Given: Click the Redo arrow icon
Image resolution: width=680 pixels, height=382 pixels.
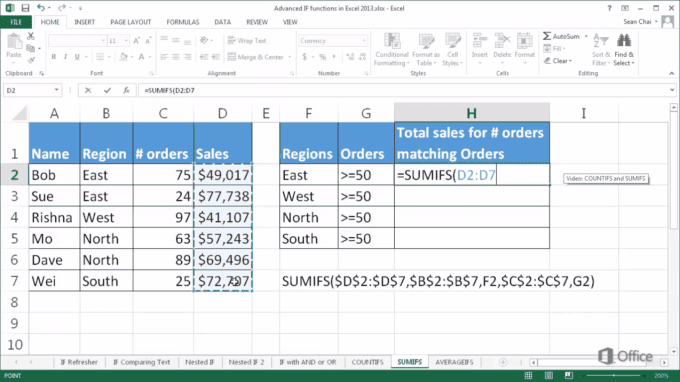Looking at the screenshot, I should pyautogui.click(x=62, y=8).
